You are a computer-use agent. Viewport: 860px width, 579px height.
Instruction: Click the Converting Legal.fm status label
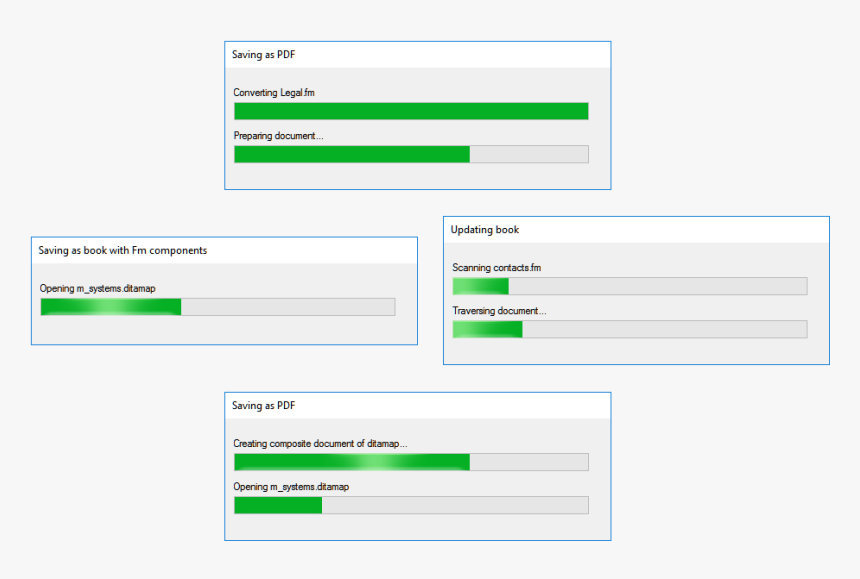pos(275,93)
